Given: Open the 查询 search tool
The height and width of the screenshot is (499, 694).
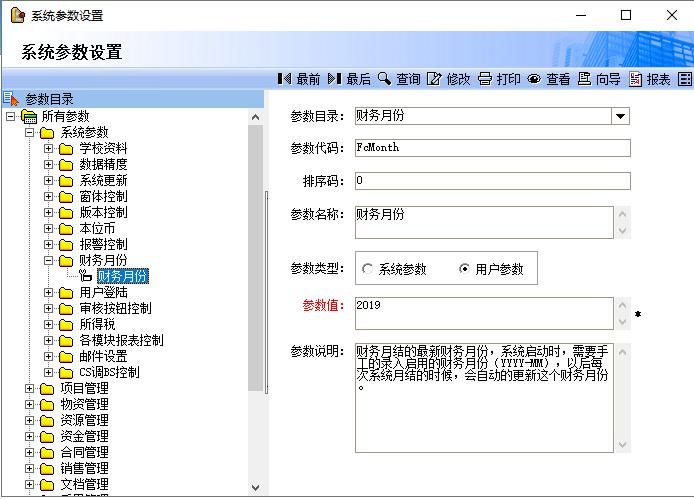Looking at the screenshot, I should (384, 79).
